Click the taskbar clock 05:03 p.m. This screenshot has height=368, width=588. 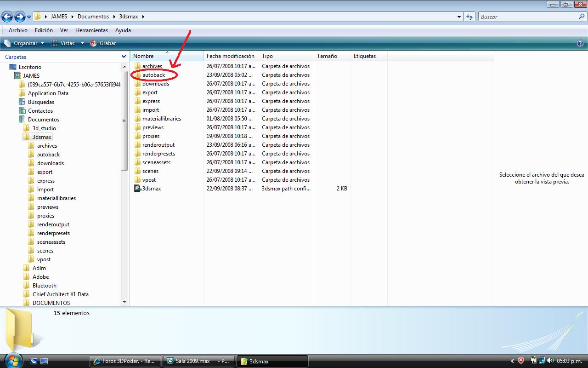click(x=570, y=361)
